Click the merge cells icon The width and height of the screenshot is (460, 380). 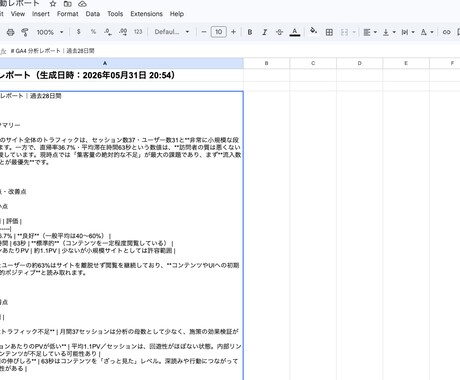click(344, 32)
